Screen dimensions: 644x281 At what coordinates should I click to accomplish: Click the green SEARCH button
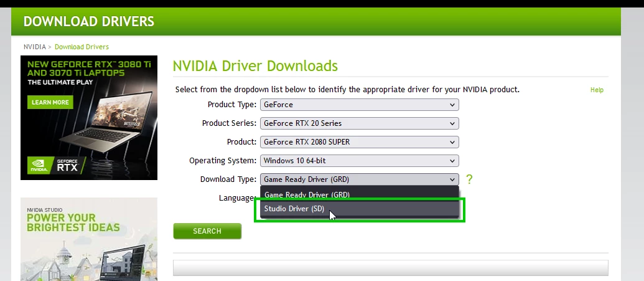(x=207, y=231)
